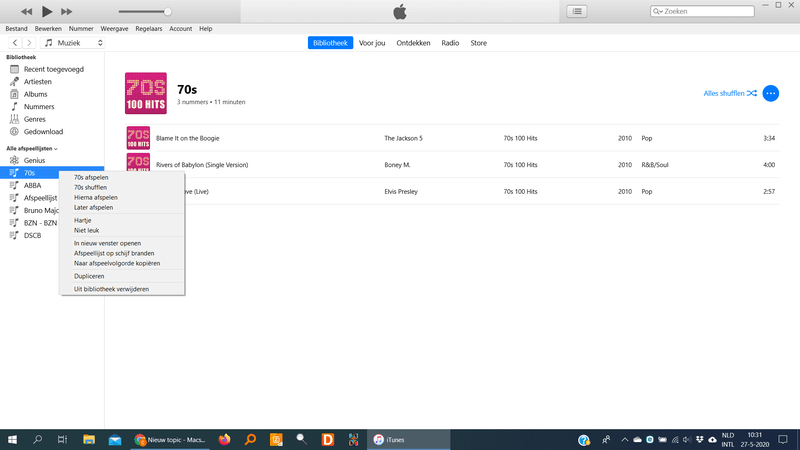800x450 pixels.
Task: Open the Bewerken menu
Action: point(48,29)
